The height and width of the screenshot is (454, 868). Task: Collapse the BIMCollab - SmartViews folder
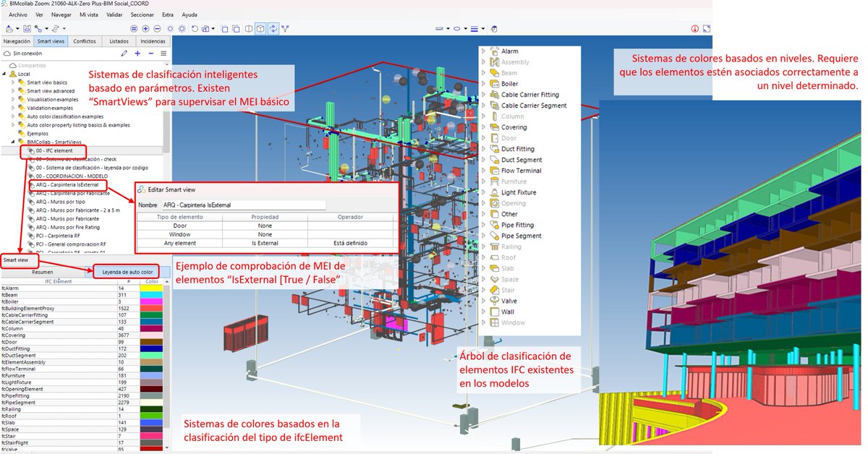tap(13, 142)
